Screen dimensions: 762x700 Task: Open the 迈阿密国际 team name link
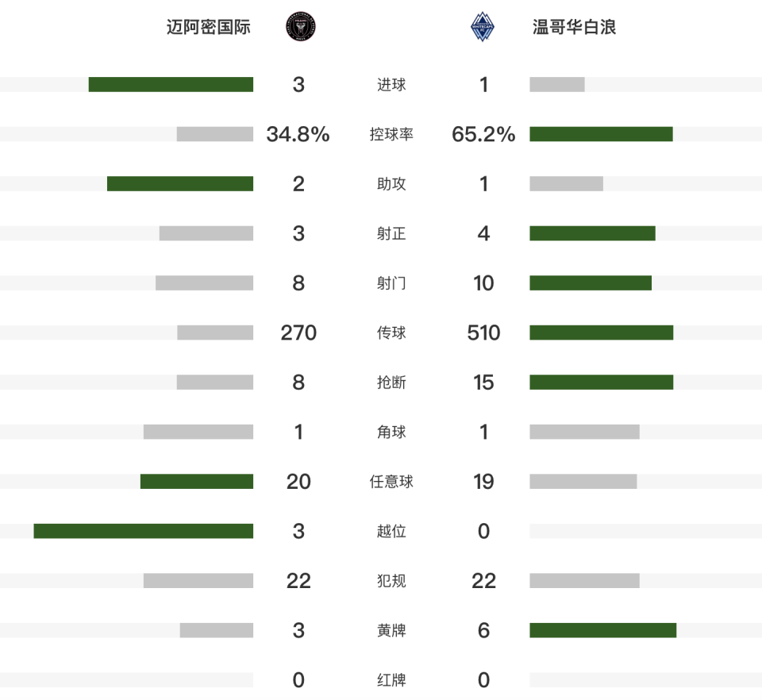coord(209,28)
